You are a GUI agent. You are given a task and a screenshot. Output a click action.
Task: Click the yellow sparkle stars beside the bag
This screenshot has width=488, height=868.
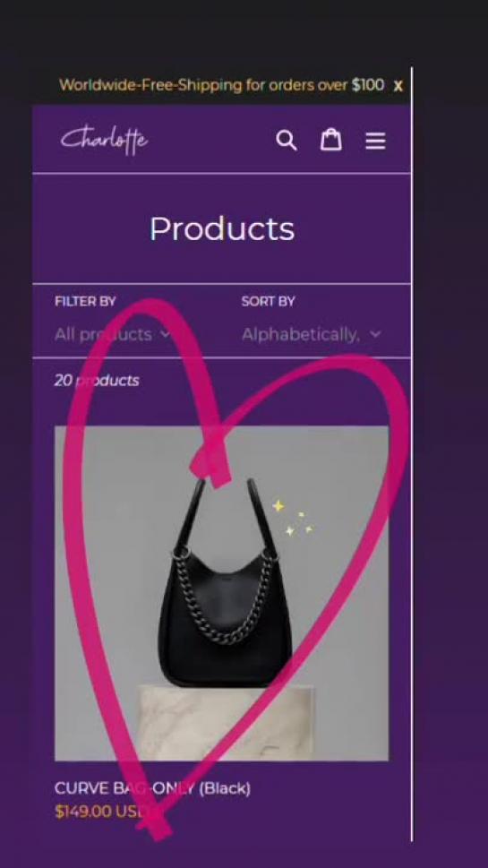coord(292,518)
